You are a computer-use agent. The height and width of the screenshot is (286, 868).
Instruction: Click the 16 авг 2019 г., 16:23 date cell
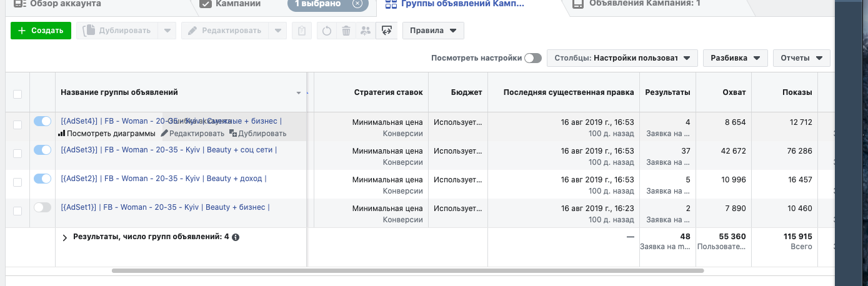597,208
